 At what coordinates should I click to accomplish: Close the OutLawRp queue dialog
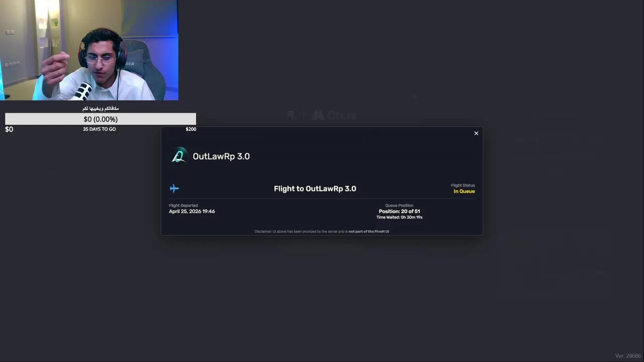point(476,133)
